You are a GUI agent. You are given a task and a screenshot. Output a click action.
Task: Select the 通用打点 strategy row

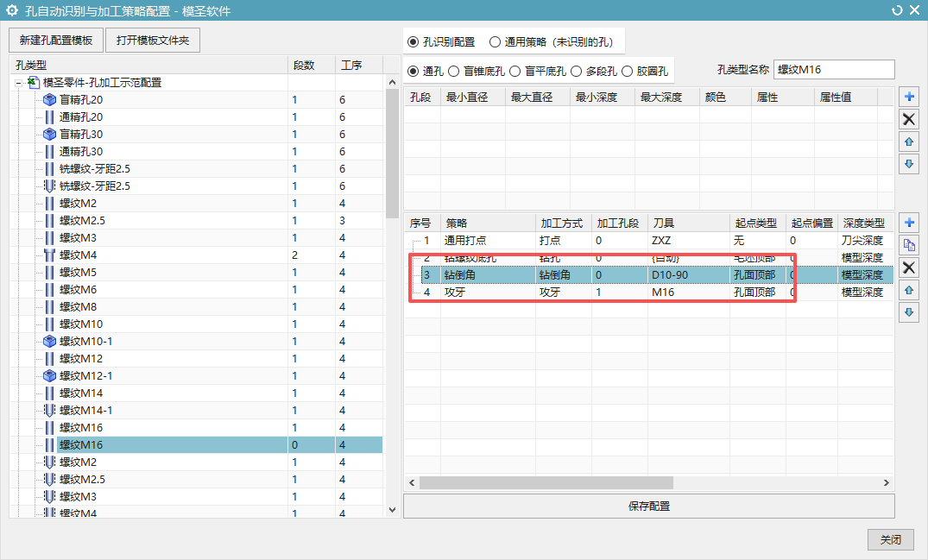[x=648, y=240]
